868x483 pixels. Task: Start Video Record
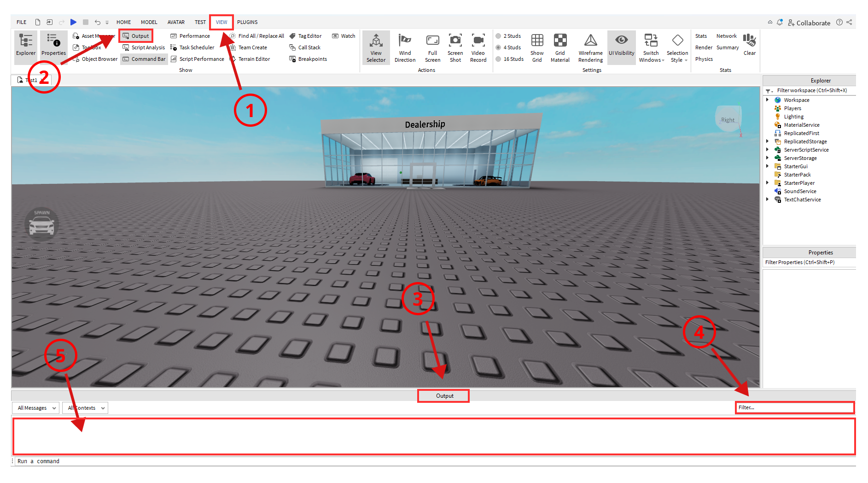(478, 47)
